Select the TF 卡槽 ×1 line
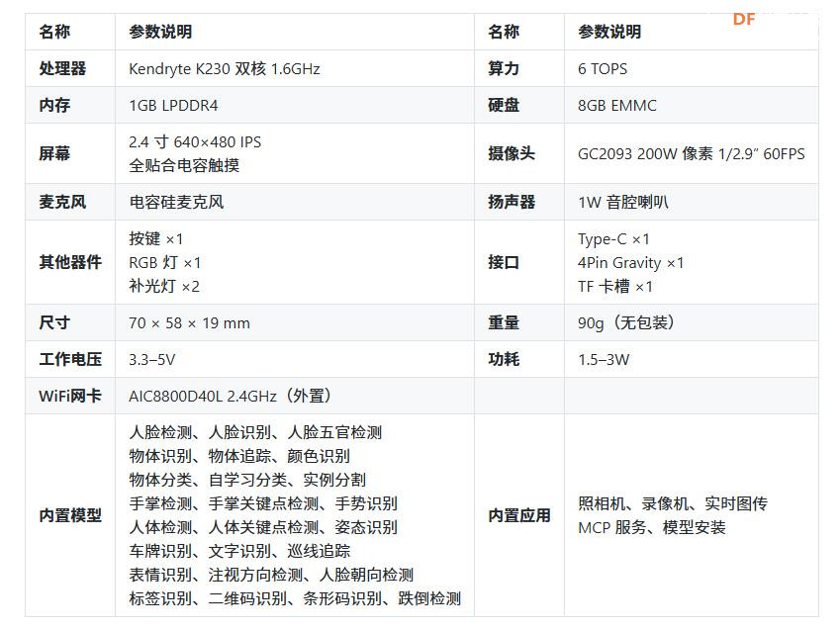The image size is (840, 631). tap(615, 286)
